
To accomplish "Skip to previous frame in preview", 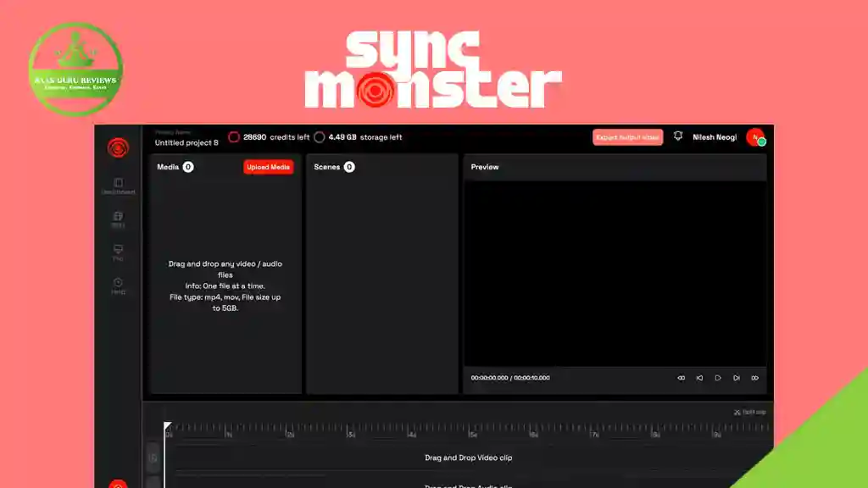I will coord(699,378).
